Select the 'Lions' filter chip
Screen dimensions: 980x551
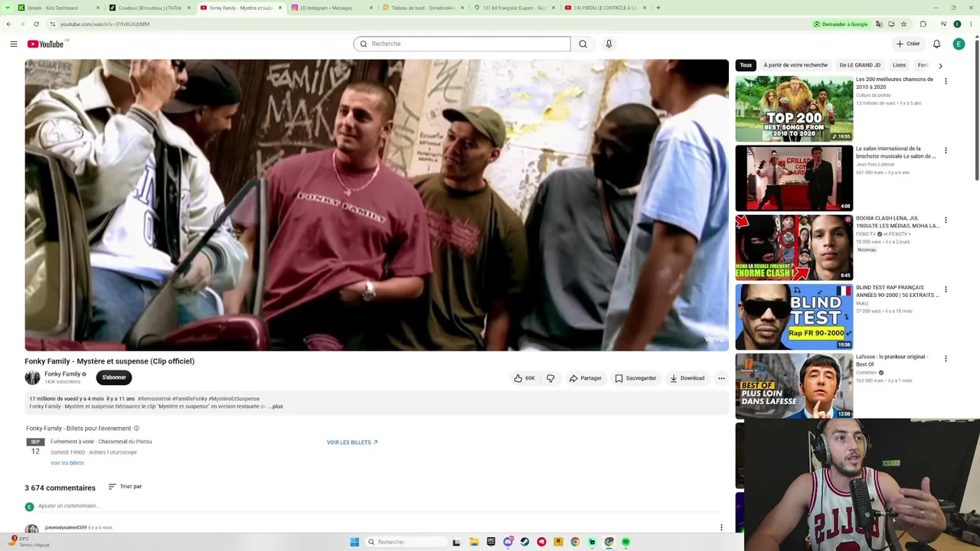coord(899,65)
